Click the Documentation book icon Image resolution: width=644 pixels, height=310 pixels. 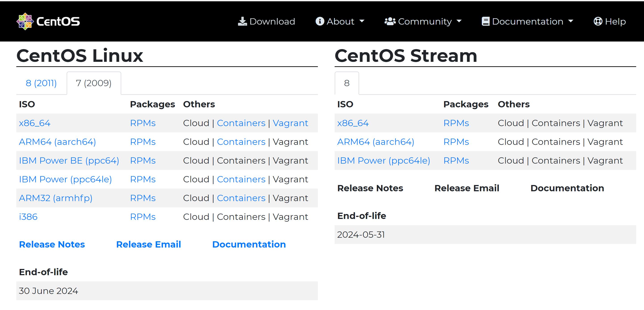tap(485, 21)
